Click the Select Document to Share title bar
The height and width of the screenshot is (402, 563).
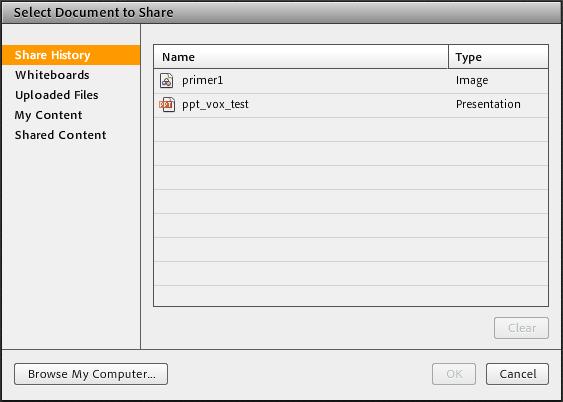[282, 13]
